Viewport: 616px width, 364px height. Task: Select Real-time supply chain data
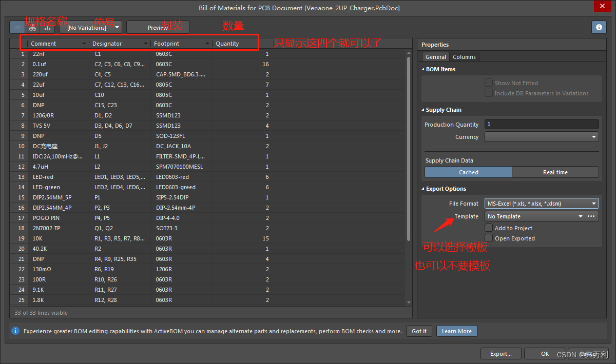[555, 172]
